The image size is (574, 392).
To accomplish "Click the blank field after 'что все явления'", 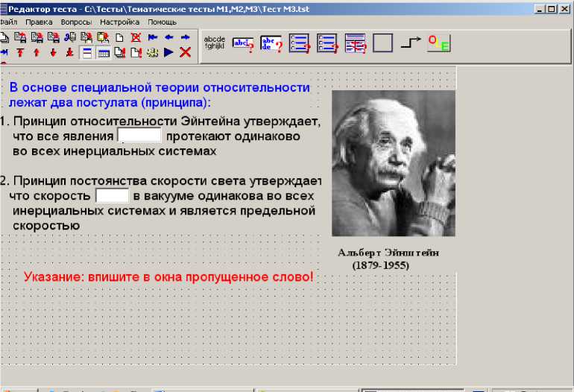I will tap(139, 135).
